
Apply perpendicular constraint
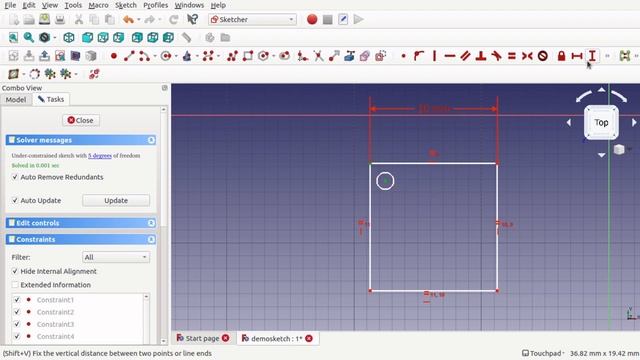coord(481,56)
